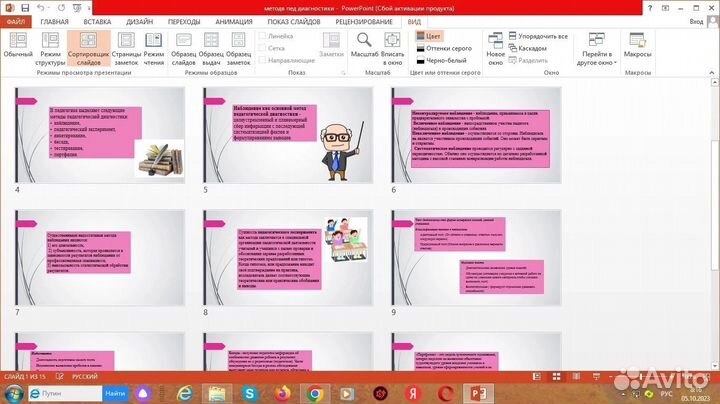
Task: Open Google Chrome from the taskbar
Action: [315, 394]
